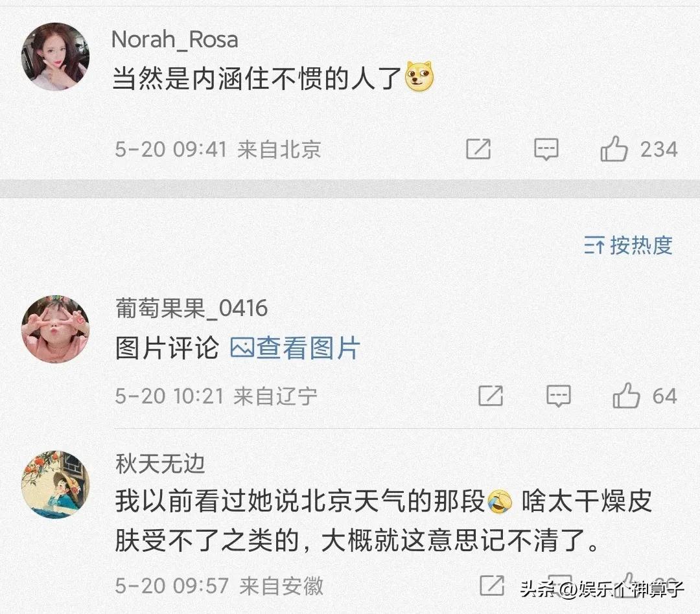Open 秋天无边's illustrated avatar
Viewport: 700px width, 614px height.
click(55, 484)
